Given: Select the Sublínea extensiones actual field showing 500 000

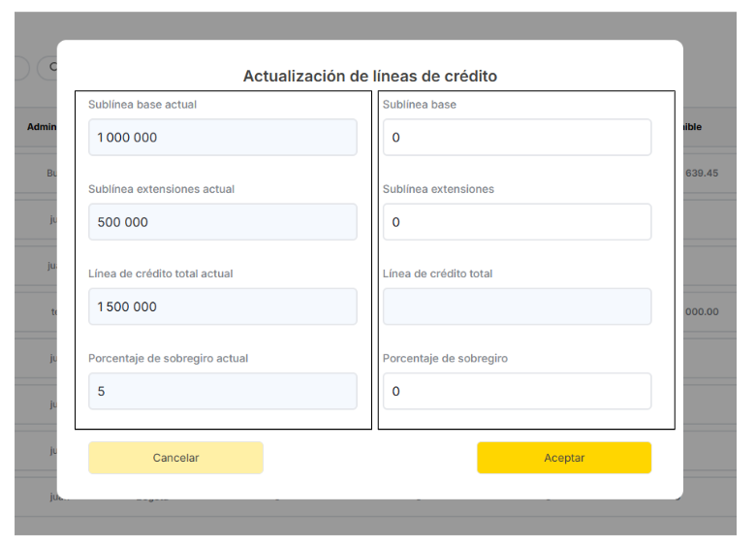Looking at the screenshot, I should pos(222,222).
